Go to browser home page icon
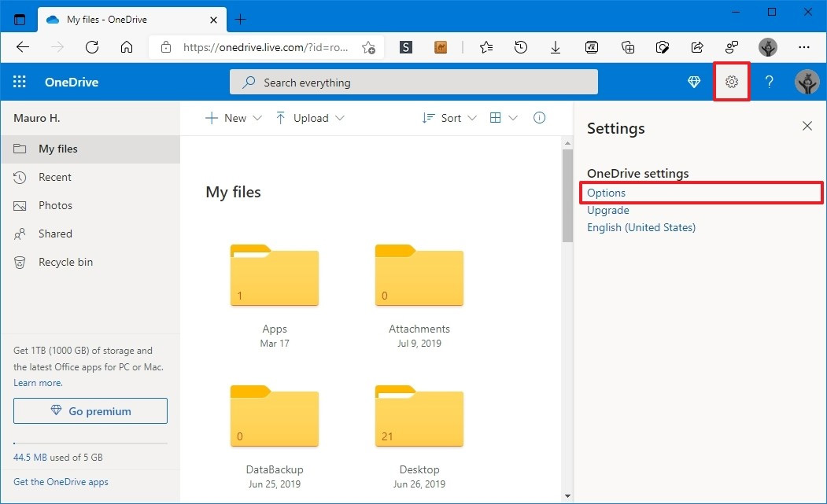827x504 pixels. (x=127, y=47)
